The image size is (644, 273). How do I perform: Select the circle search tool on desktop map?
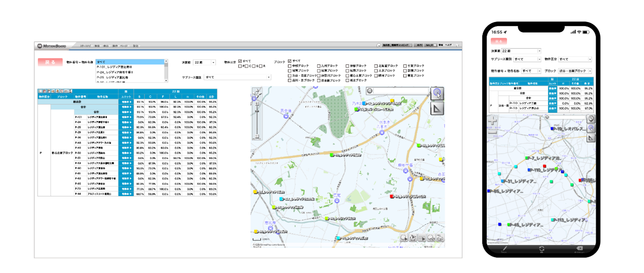437,93
